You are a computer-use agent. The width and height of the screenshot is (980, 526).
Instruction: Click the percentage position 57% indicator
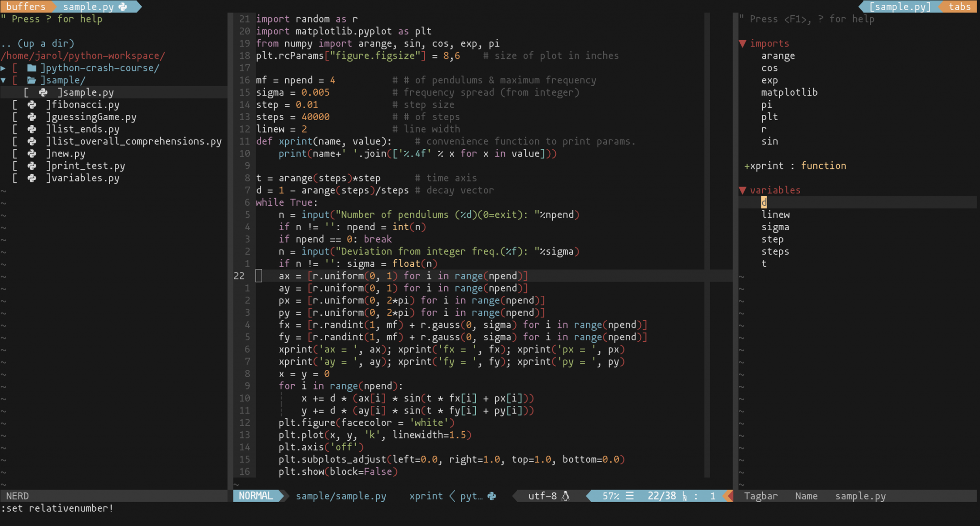coord(610,496)
